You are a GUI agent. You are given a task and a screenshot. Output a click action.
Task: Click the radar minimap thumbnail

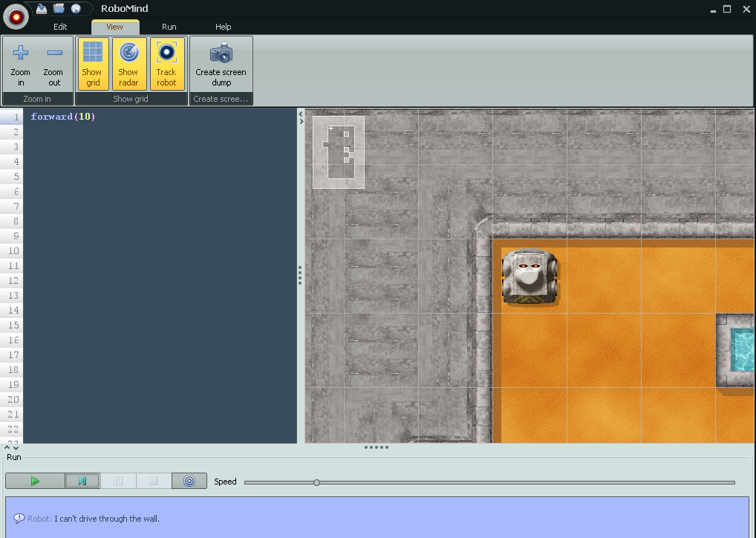point(339,152)
